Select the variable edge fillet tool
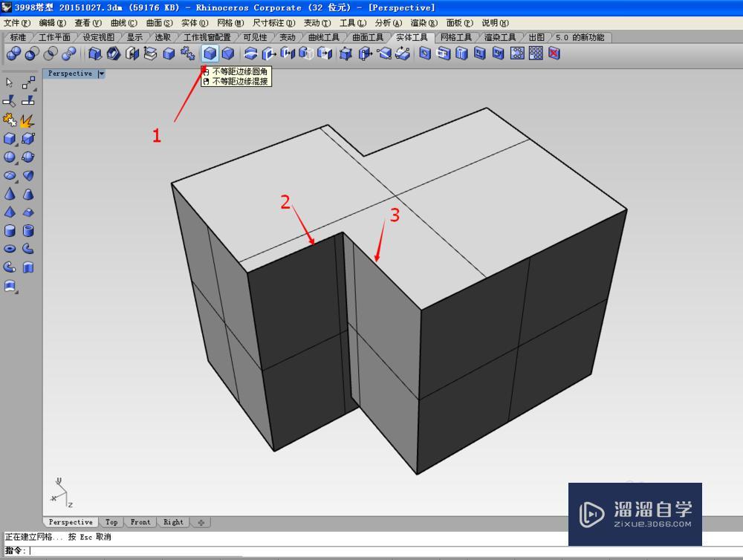 pyautogui.click(x=210, y=53)
